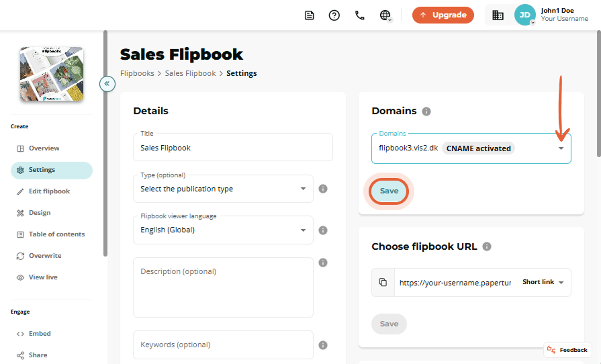Image resolution: width=601 pixels, height=364 pixels.
Task: Click the View live eye icon
Action: (x=20, y=277)
